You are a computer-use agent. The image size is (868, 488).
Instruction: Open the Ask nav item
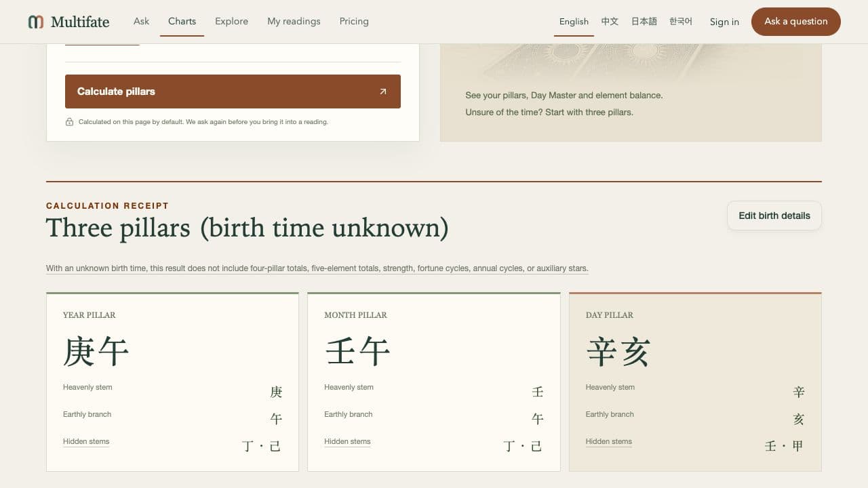(141, 21)
